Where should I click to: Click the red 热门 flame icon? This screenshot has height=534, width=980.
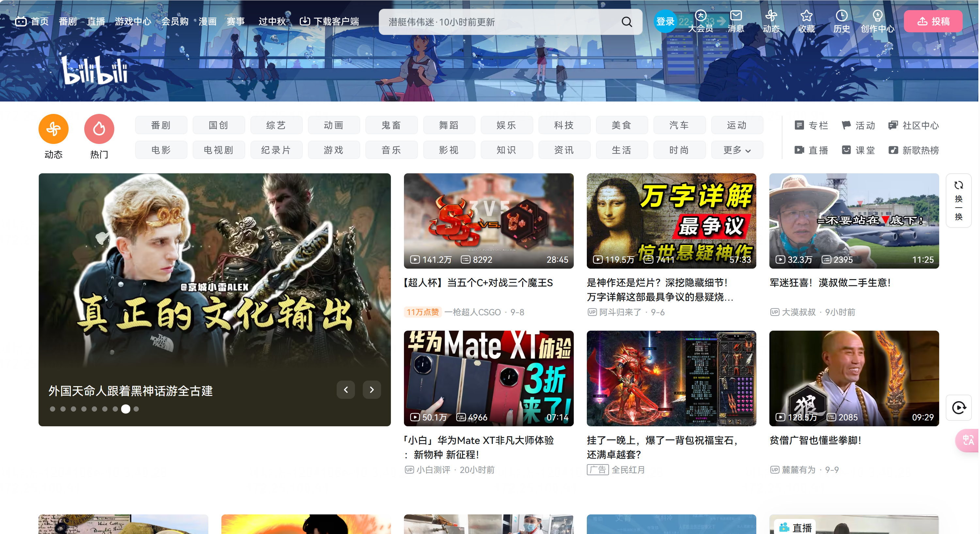pyautogui.click(x=99, y=129)
